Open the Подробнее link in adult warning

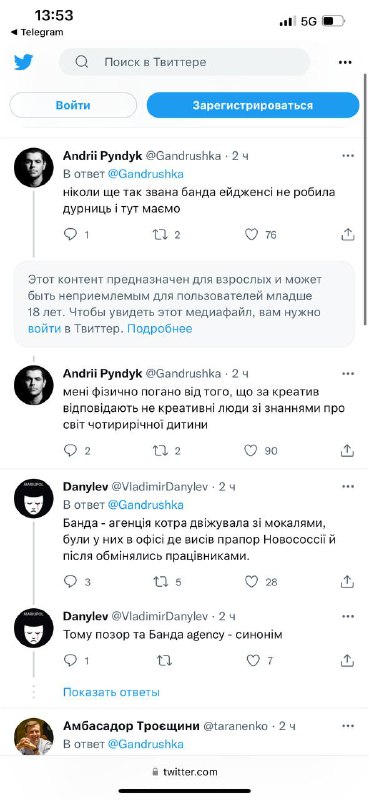(160, 328)
